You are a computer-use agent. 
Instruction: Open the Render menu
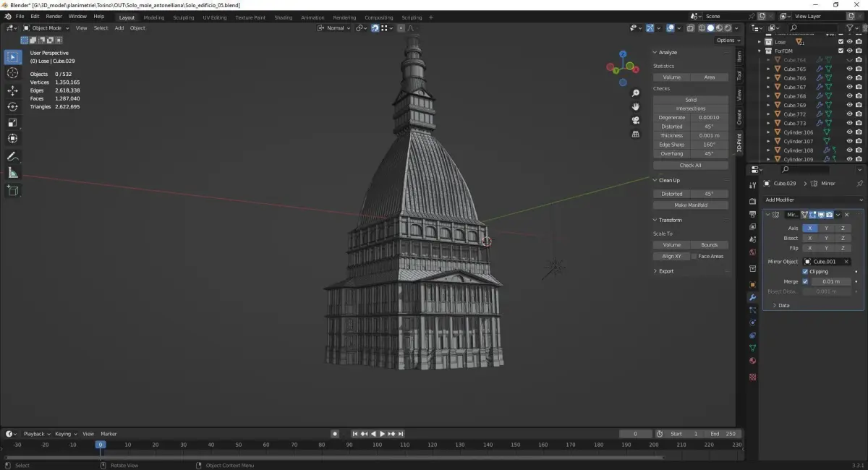tap(54, 16)
